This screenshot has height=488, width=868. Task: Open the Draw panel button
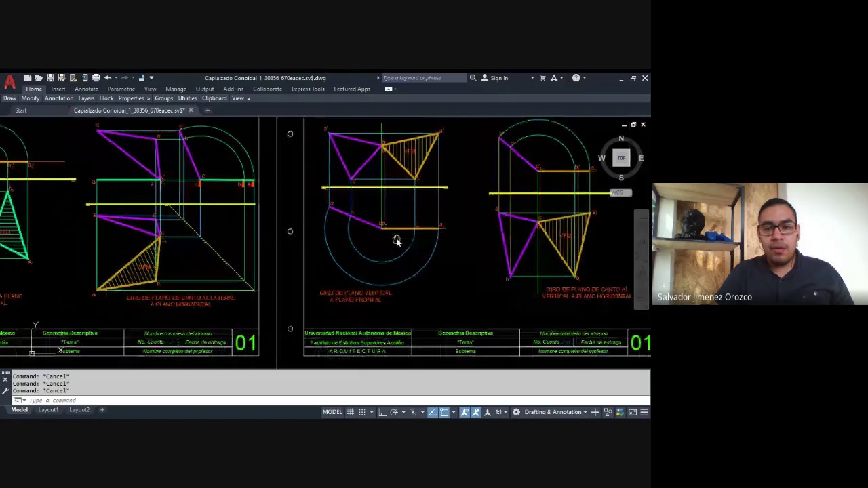pyautogui.click(x=9, y=98)
